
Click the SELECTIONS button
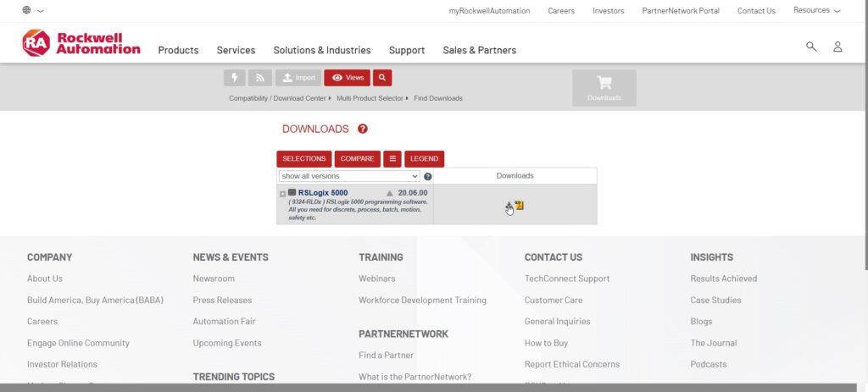[303, 159]
